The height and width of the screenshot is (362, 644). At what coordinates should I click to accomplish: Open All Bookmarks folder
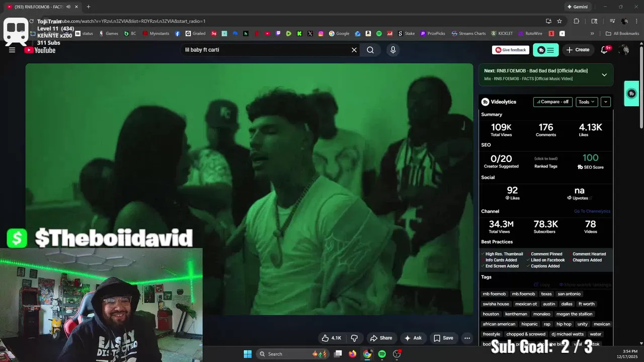622,34
